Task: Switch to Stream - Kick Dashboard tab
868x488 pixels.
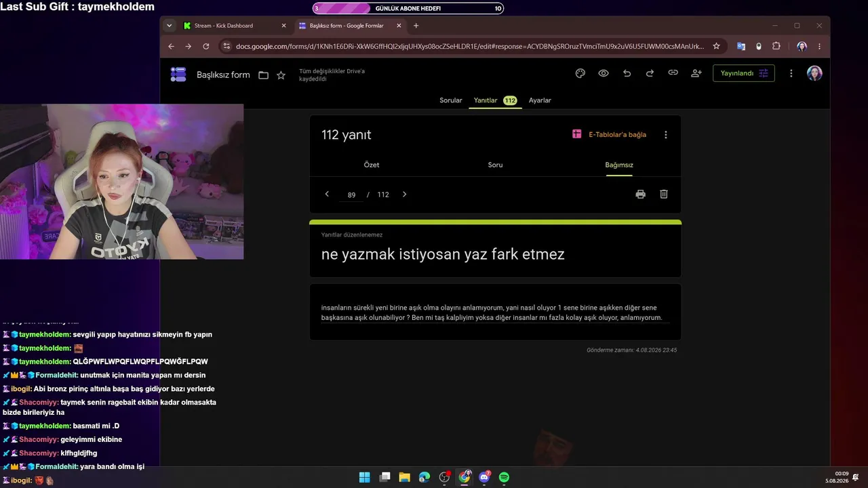Action: (x=235, y=26)
